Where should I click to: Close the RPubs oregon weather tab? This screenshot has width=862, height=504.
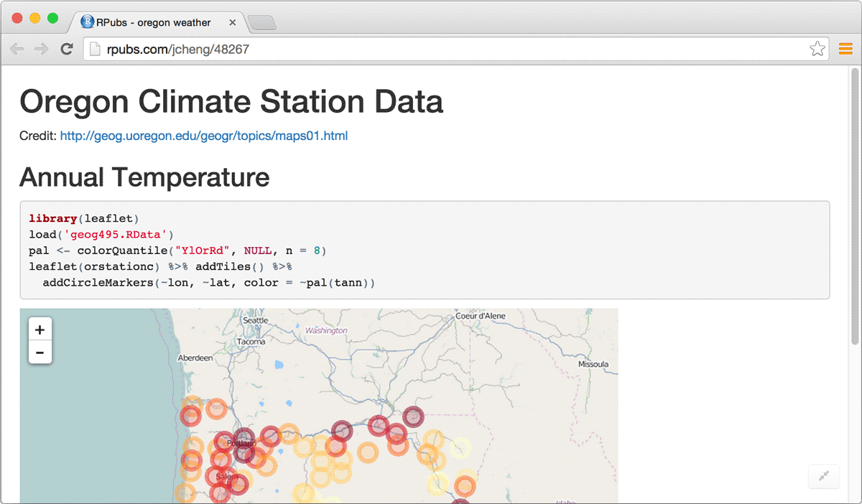pyautogui.click(x=232, y=22)
